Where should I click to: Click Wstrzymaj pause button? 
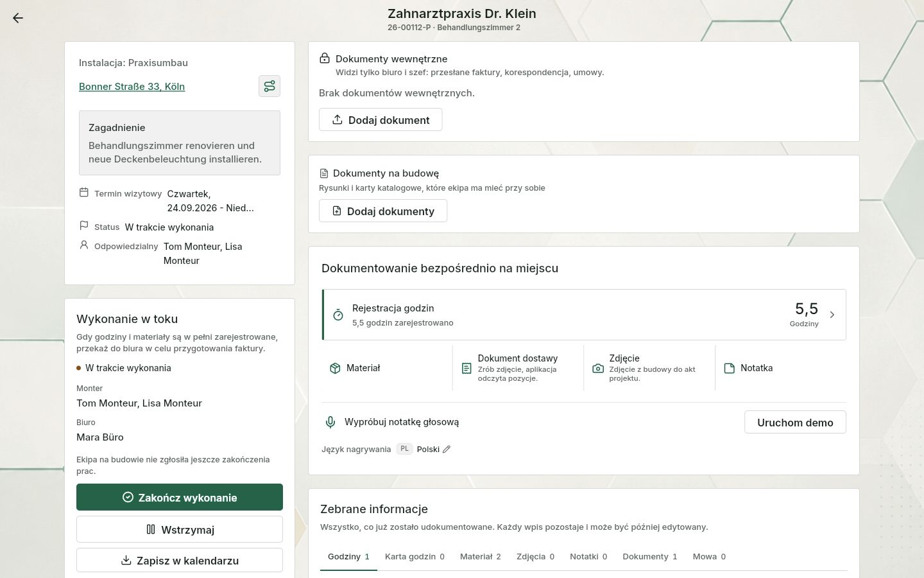pyautogui.click(x=180, y=529)
